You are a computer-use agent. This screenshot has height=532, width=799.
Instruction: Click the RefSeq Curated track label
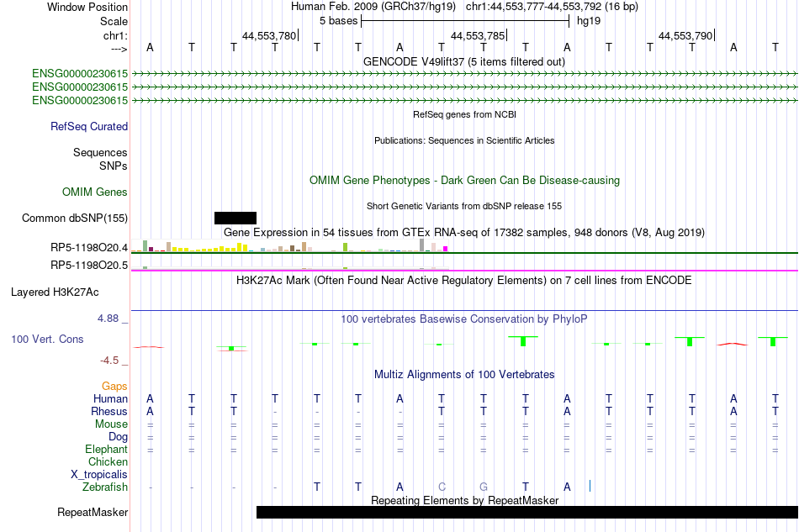(x=89, y=126)
